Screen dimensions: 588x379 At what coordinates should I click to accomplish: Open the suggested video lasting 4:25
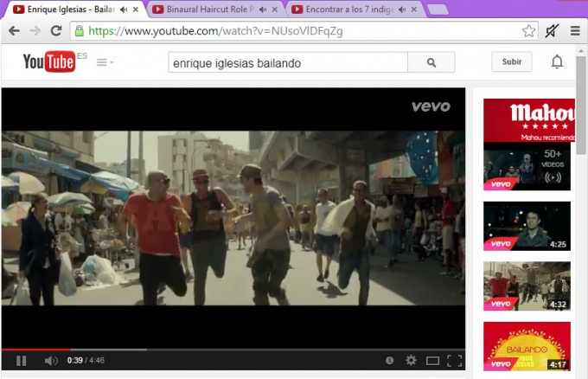527,226
